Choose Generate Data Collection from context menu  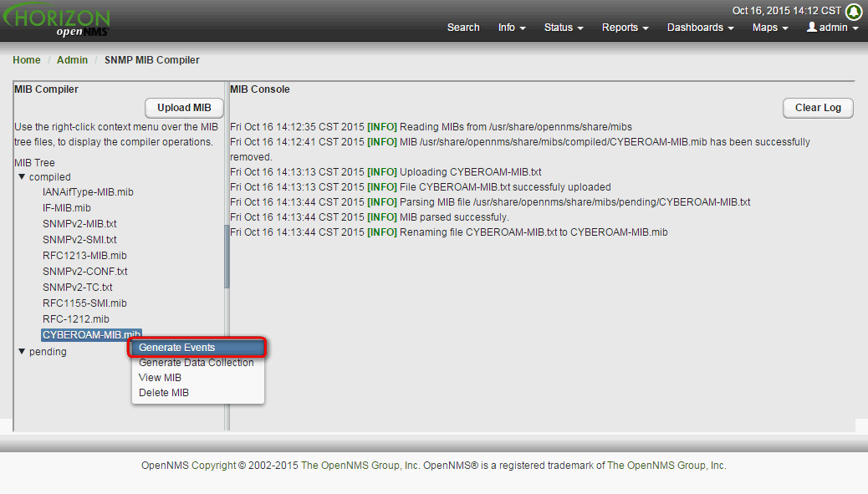[197, 363]
